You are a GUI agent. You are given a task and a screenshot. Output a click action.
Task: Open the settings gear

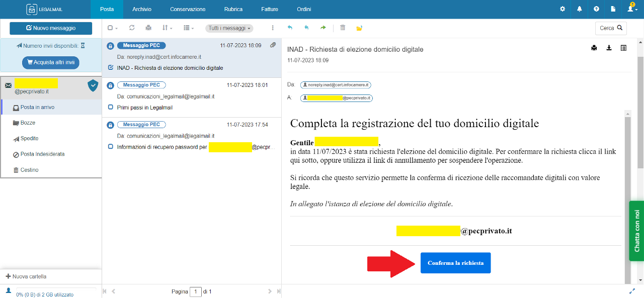[562, 9]
